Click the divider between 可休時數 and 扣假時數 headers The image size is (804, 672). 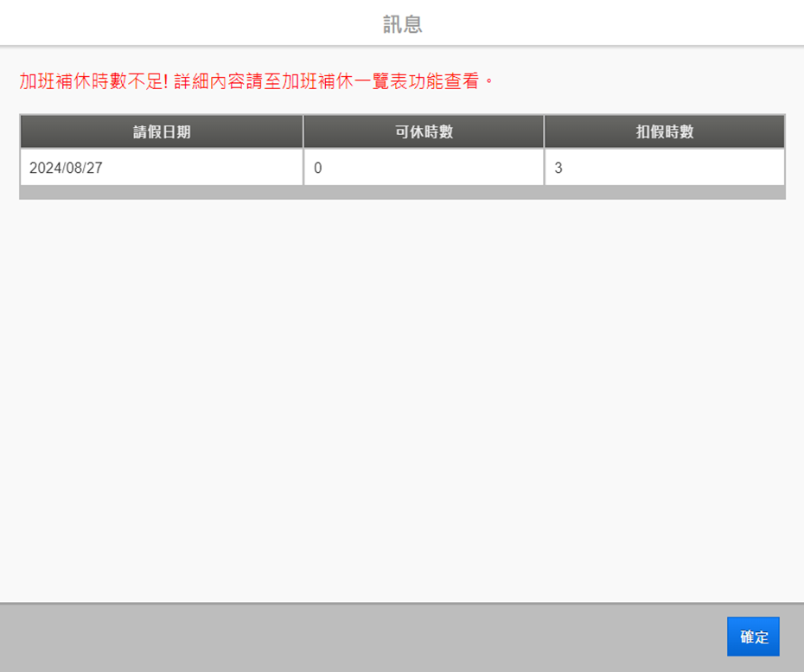[x=544, y=131]
